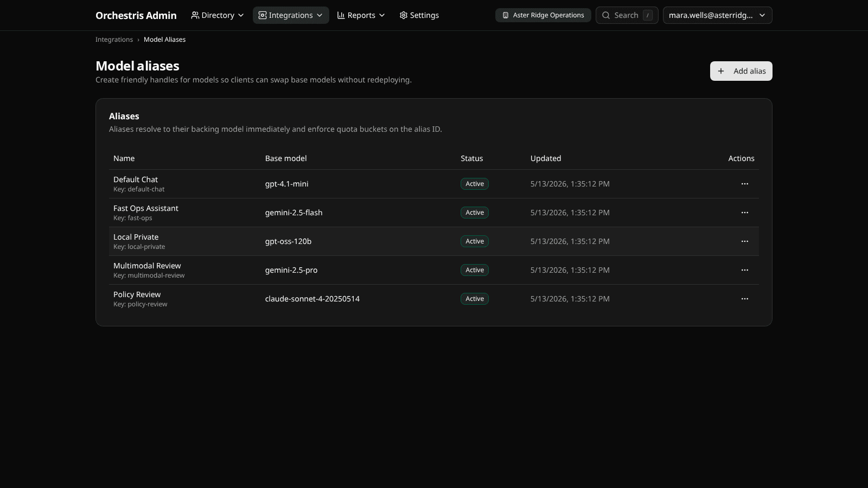The width and height of the screenshot is (868, 488).
Task: Open the Directory menu
Action: coord(218,15)
